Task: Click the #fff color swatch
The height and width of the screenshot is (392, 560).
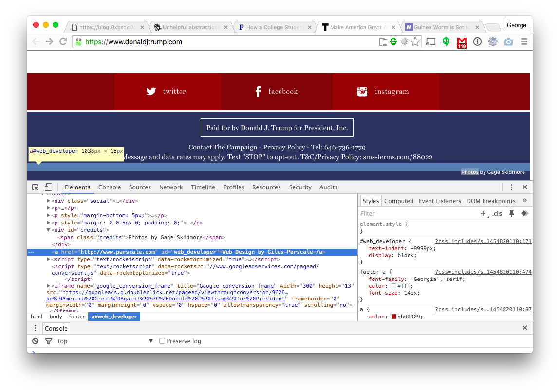Action: (393, 286)
